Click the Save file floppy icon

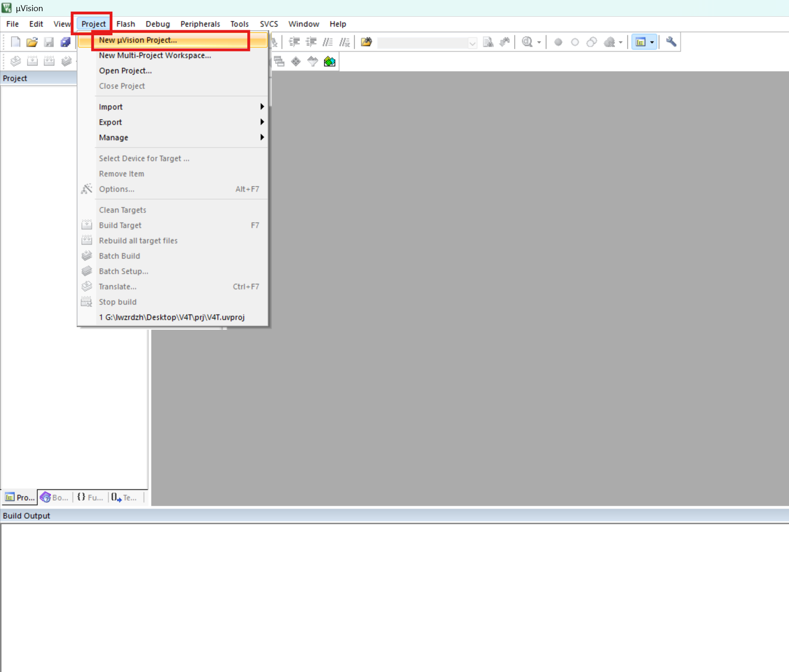(x=49, y=42)
